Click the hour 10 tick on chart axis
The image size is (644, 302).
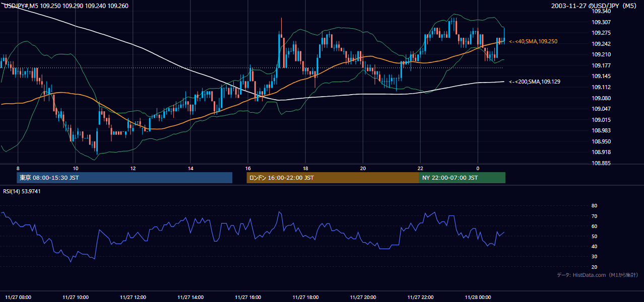(75, 168)
